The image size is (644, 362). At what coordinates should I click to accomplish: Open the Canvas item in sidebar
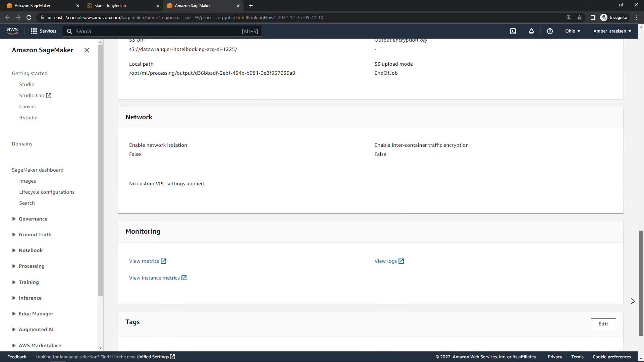coord(27,107)
